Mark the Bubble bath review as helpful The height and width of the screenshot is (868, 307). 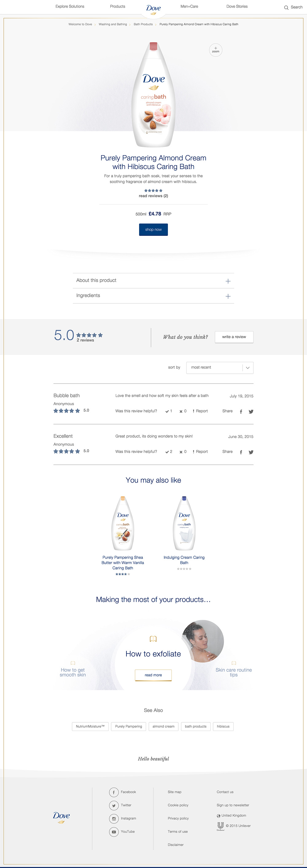[169, 411]
